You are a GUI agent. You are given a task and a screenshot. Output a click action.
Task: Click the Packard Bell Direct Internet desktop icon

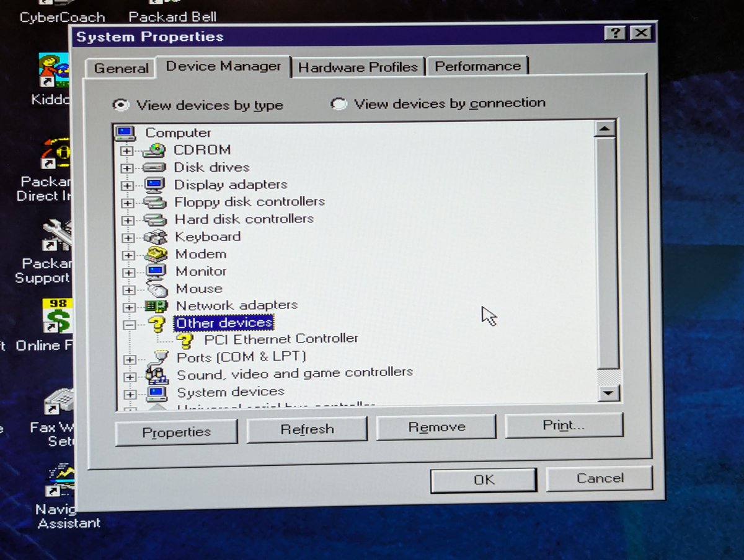click(x=57, y=155)
